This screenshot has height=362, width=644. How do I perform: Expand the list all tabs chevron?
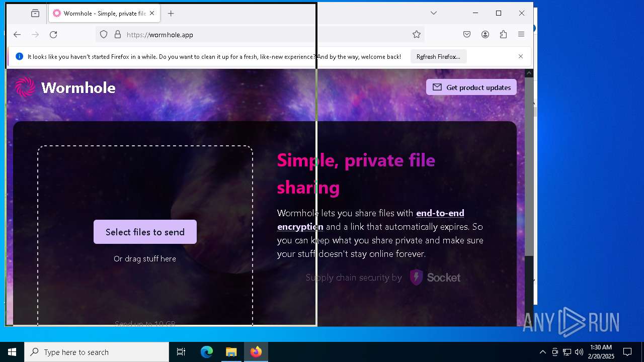434,13
